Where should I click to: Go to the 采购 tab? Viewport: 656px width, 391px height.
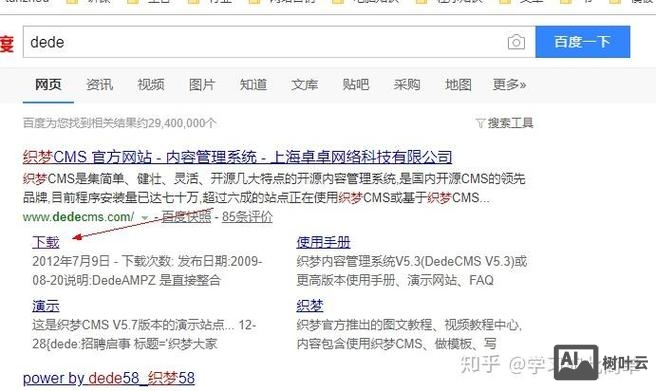407,84
